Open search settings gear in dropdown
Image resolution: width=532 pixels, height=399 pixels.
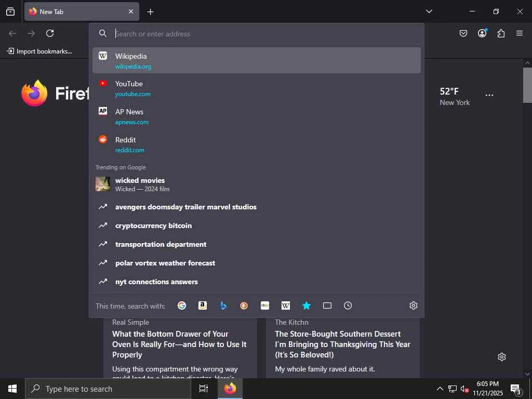413,305
